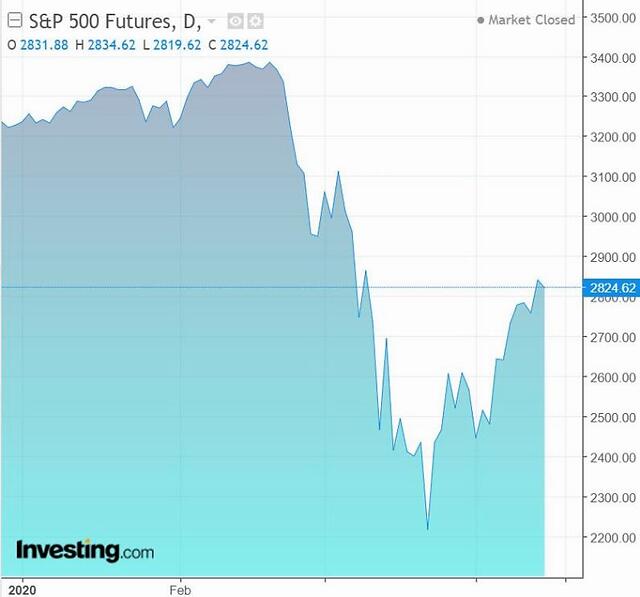This screenshot has width=640, height=597.
Task: Toggle the eye icon to hide series
Action: pos(236,21)
